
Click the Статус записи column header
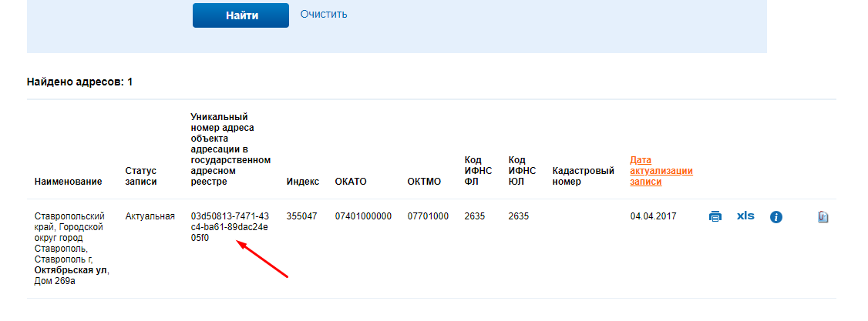[141, 176]
